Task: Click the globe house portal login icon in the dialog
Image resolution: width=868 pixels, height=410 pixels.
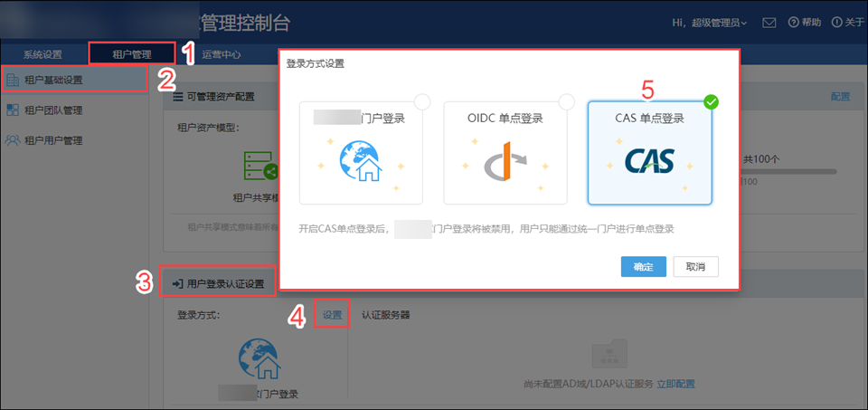Action: tap(361, 160)
